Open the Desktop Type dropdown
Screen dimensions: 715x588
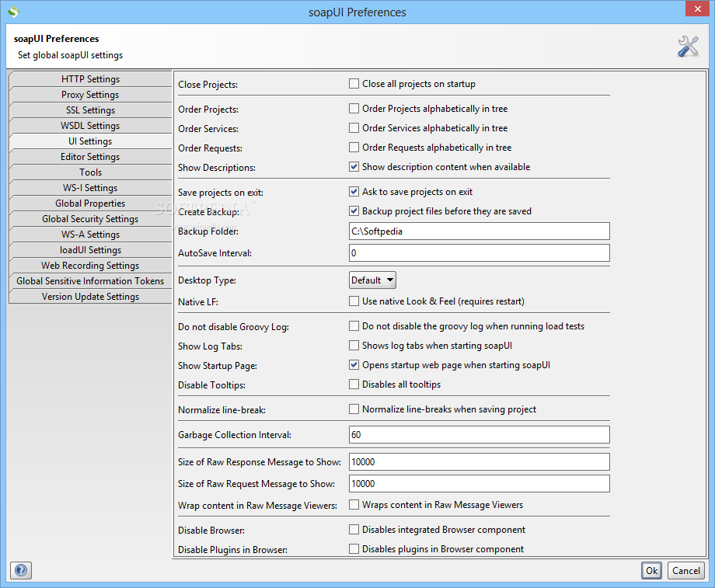point(372,280)
